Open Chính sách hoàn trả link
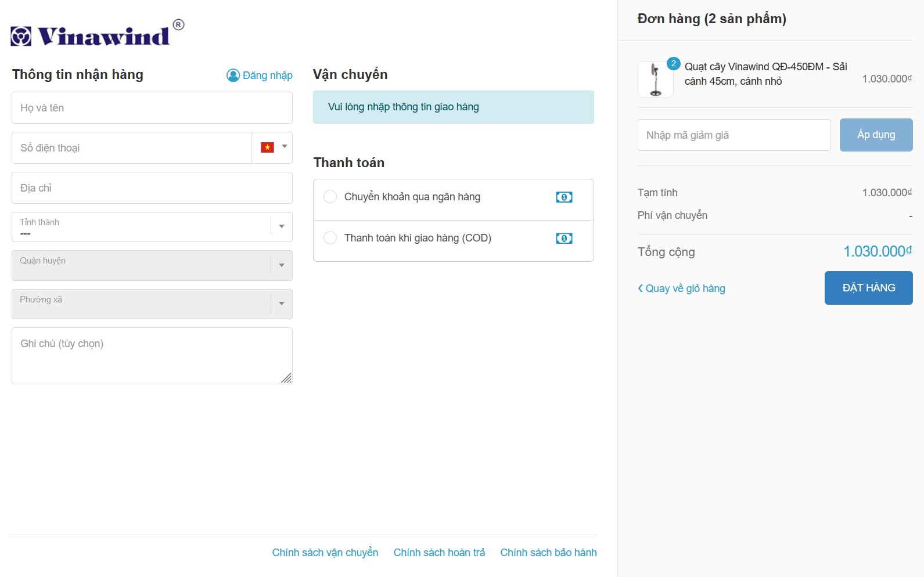Image resolution: width=924 pixels, height=577 pixels. (x=439, y=553)
